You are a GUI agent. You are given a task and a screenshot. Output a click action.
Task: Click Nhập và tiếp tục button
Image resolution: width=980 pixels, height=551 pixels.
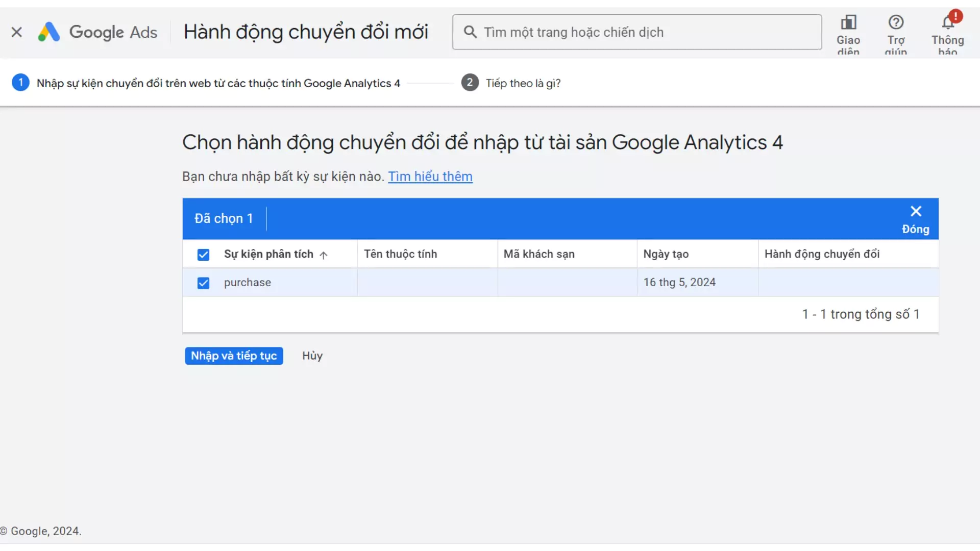click(234, 356)
